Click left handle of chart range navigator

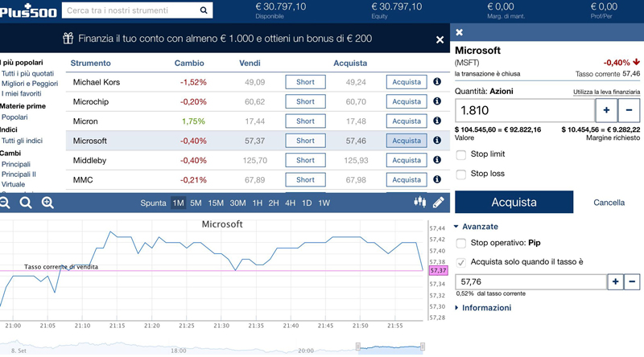(x=357, y=347)
